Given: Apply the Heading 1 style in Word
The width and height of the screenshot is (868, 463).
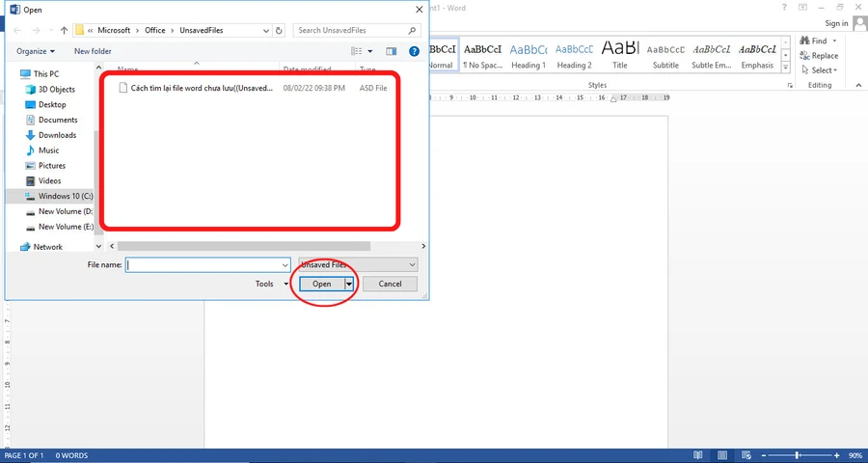Looking at the screenshot, I should pyautogui.click(x=529, y=56).
